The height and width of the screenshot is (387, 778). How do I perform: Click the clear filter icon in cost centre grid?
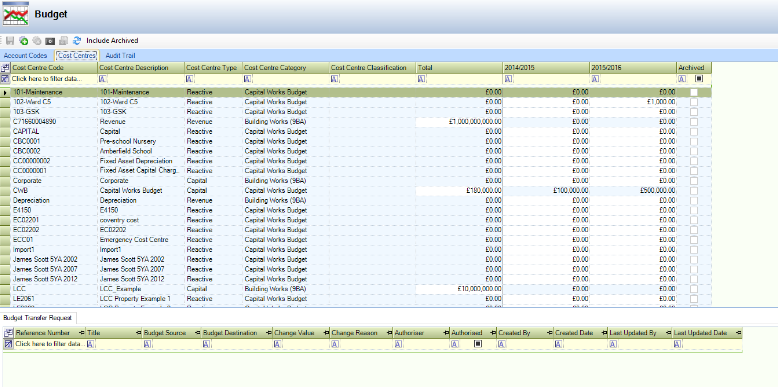pos(5,78)
